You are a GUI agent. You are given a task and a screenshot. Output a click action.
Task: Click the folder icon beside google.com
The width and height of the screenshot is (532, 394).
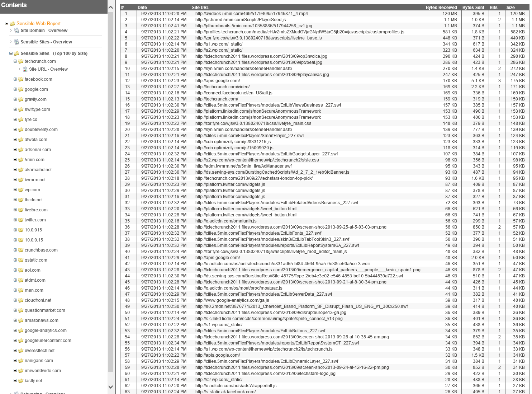tap(21, 89)
